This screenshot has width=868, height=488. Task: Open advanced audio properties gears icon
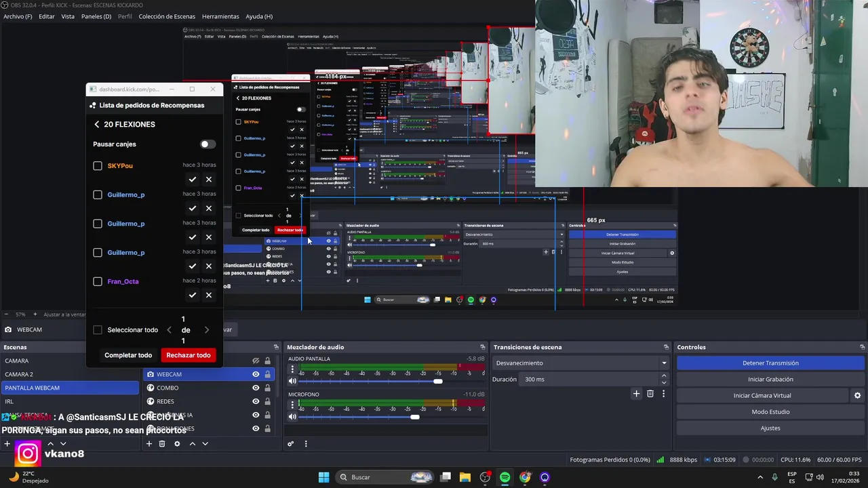[x=290, y=444]
